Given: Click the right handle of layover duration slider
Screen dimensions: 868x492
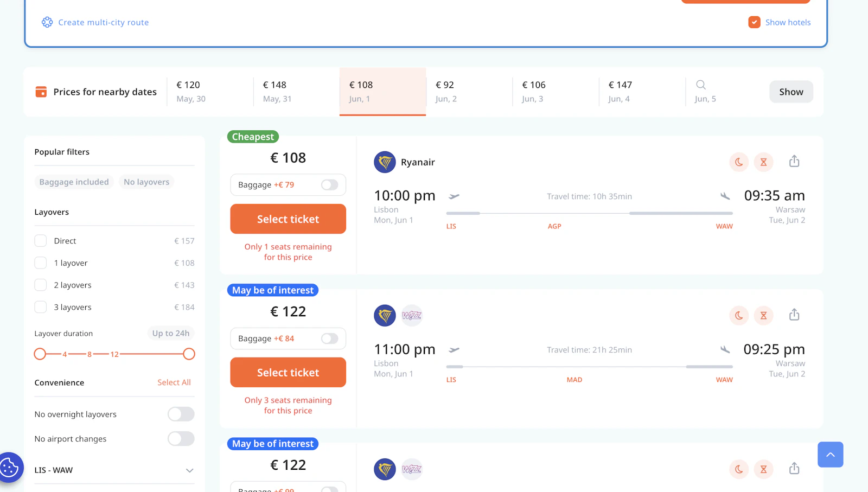Looking at the screenshot, I should coord(189,354).
